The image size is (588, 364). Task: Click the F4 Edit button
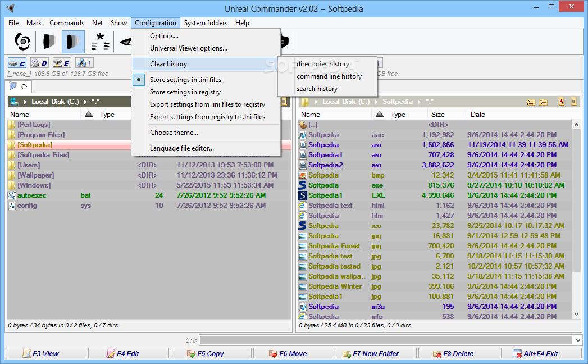tap(128, 353)
